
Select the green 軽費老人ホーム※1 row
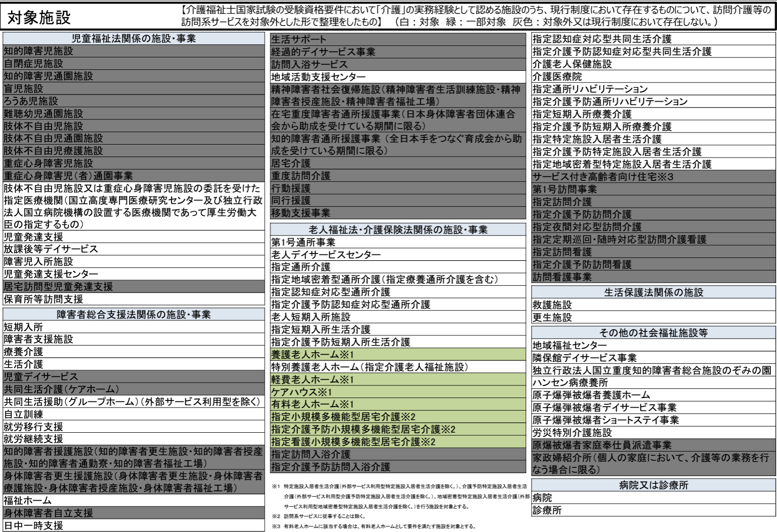tap(398, 380)
